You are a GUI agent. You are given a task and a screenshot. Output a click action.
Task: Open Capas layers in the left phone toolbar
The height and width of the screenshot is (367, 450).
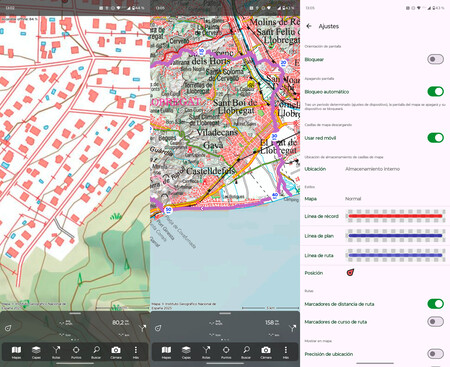click(36, 352)
